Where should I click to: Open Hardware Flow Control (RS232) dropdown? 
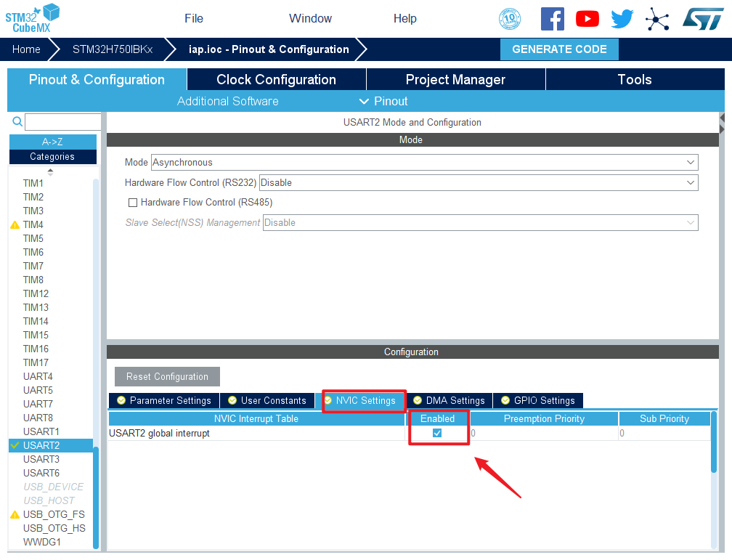[478, 183]
